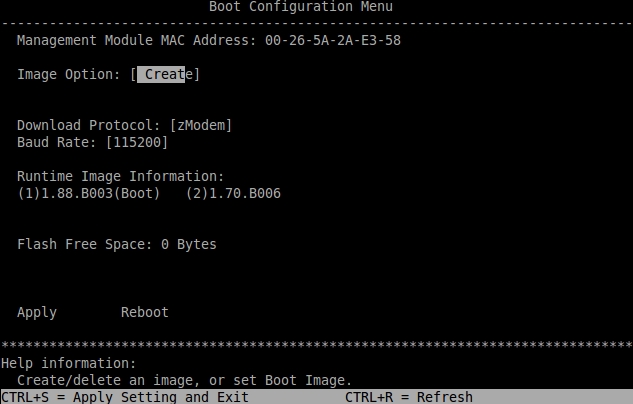Click runtime image 1.70.B006 entry
Image resolution: width=633 pixels, height=404 pixels.
pyautogui.click(x=233, y=193)
